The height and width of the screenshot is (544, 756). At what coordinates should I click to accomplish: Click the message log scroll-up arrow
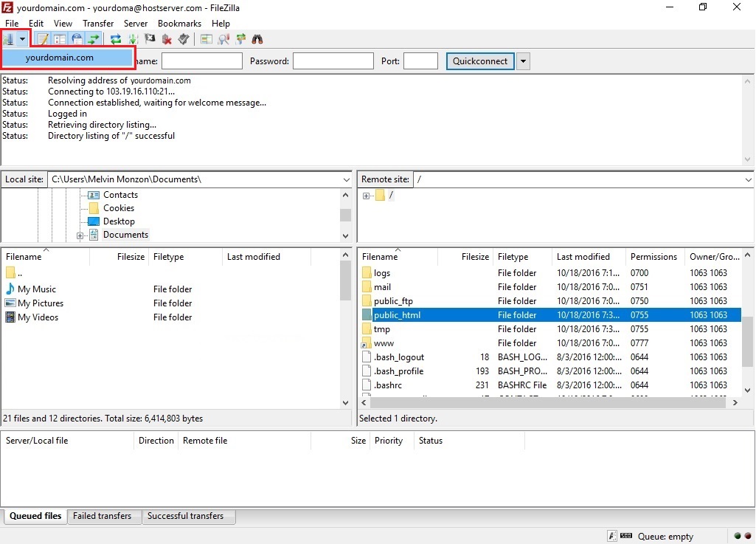(747, 81)
